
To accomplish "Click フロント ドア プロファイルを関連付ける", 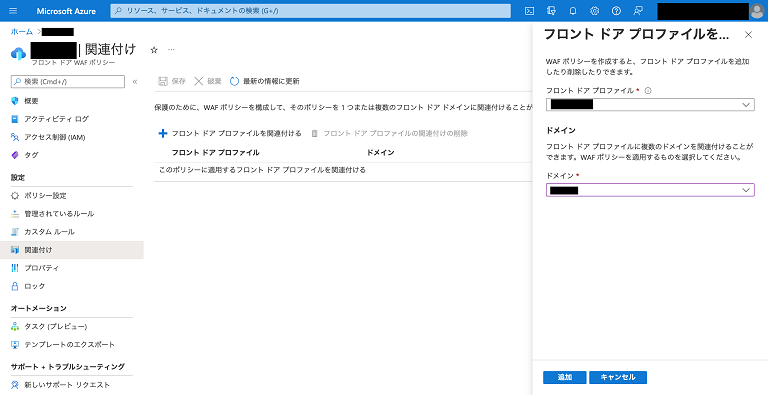I will (230, 133).
